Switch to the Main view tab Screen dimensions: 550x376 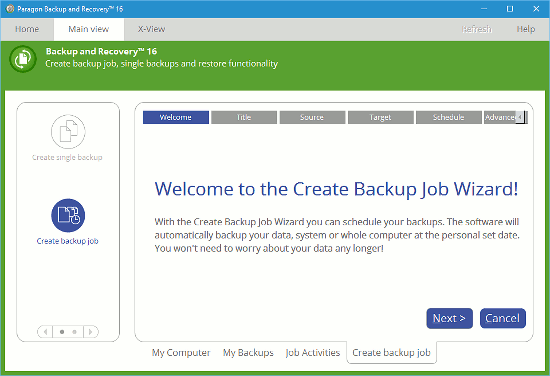(89, 29)
